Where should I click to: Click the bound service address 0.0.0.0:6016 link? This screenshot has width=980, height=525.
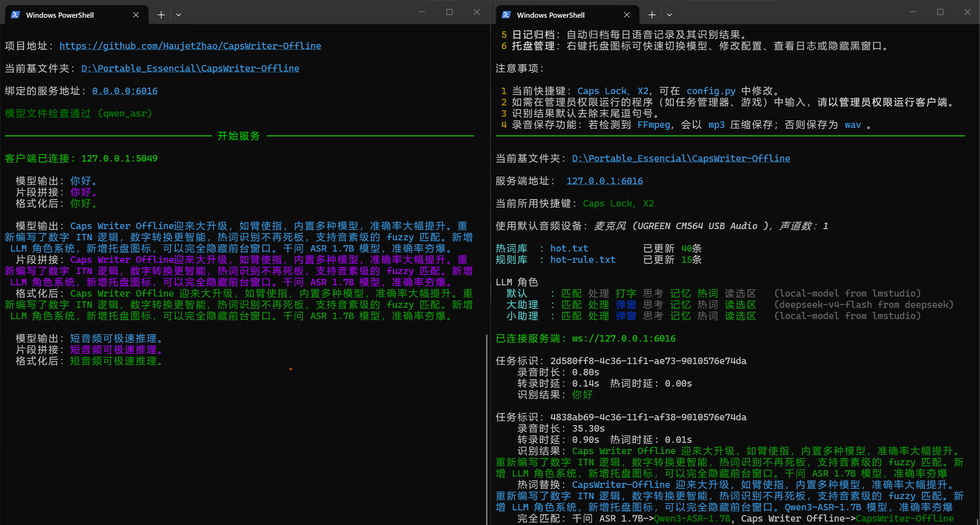click(x=125, y=91)
